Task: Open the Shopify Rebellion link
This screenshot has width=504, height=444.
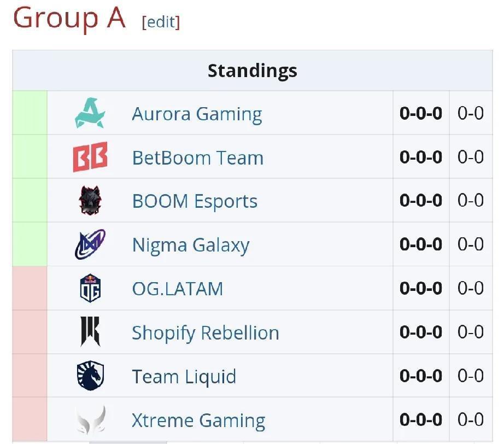Action: (206, 333)
